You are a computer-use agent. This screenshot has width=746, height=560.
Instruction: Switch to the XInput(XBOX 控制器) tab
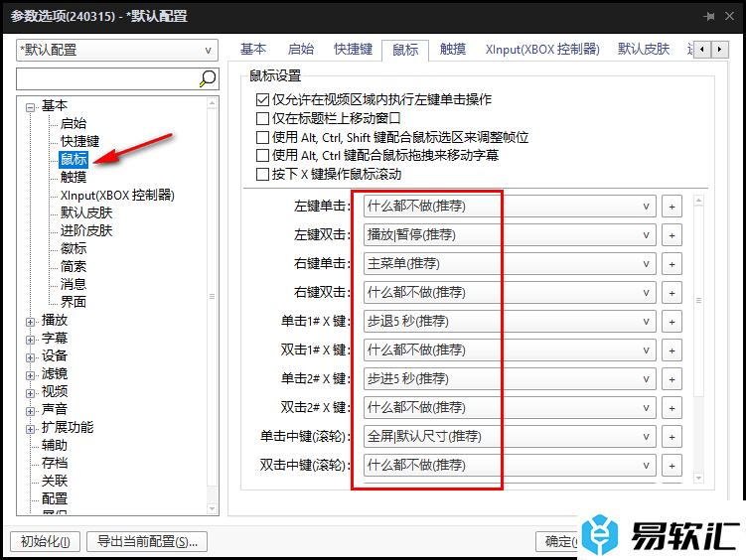point(542,49)
